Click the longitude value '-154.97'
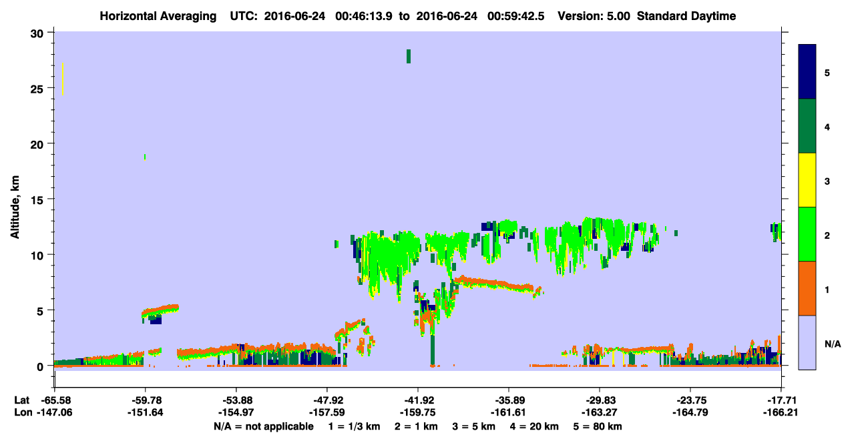 tap(236, 412)
